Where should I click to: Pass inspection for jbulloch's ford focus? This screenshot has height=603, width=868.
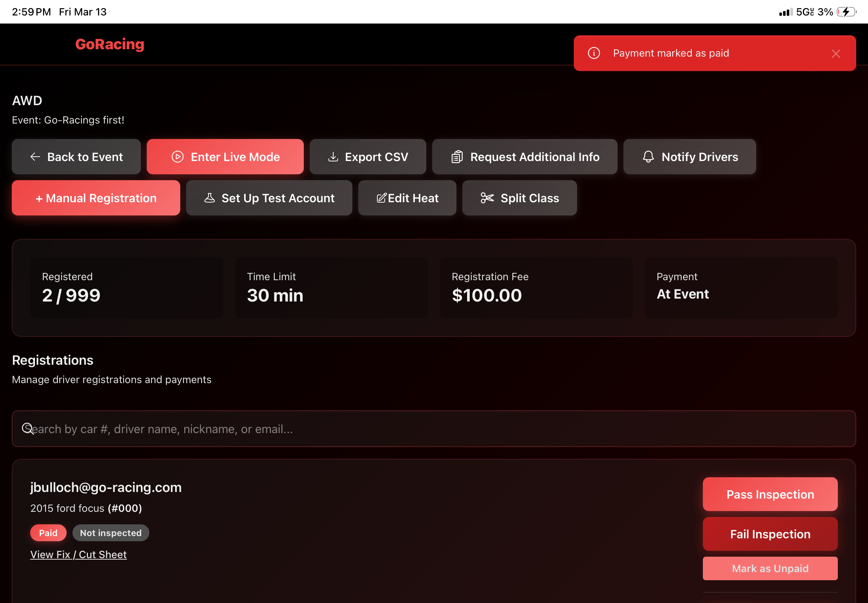pos(770,494)
